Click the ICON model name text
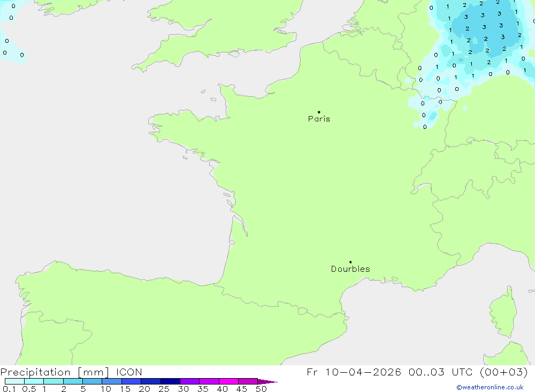The image size is (535, 392). (129, 372)
